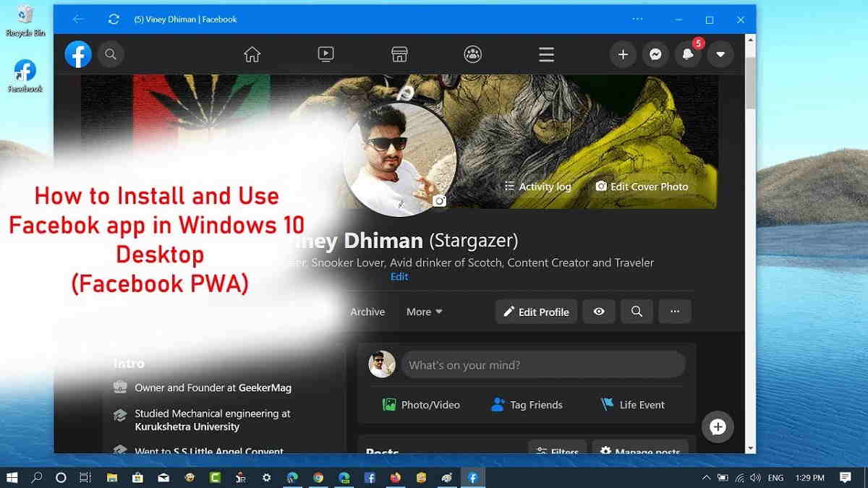Viewport: 868px width, 488px height.
Task: Open the Marketplace storefront icon
Action: click(x=399, y=54)
